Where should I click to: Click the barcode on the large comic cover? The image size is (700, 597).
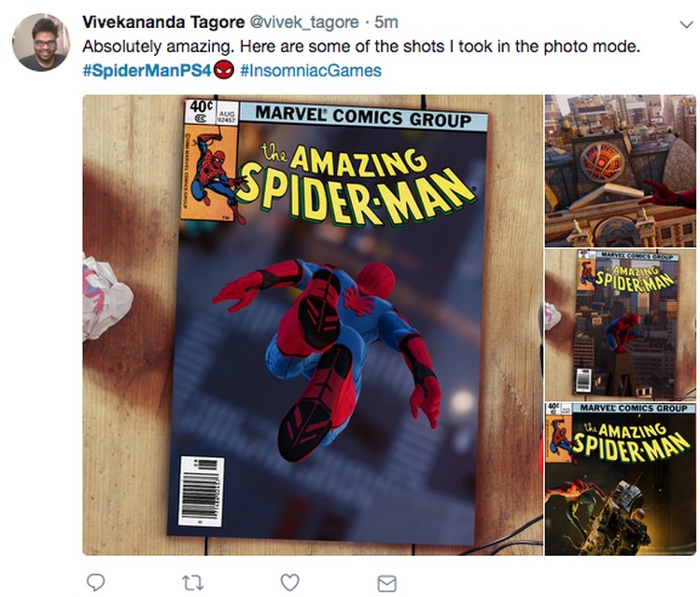point(201,491)
